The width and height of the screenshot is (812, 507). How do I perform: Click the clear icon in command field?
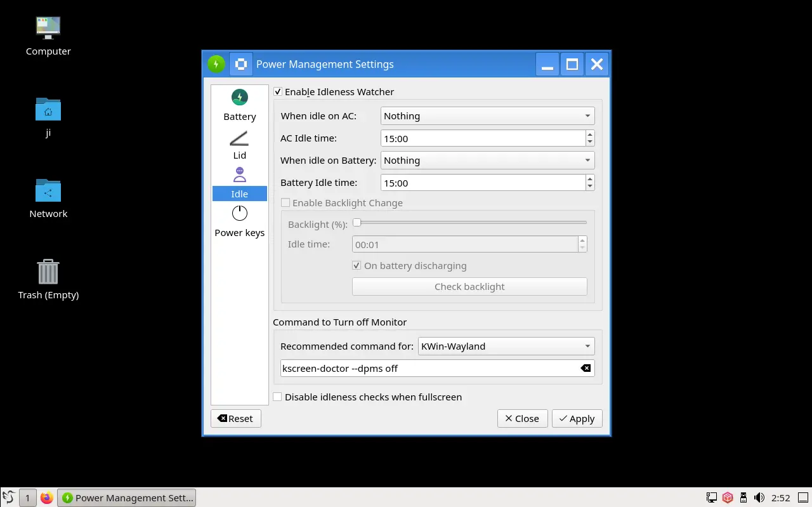586,369
